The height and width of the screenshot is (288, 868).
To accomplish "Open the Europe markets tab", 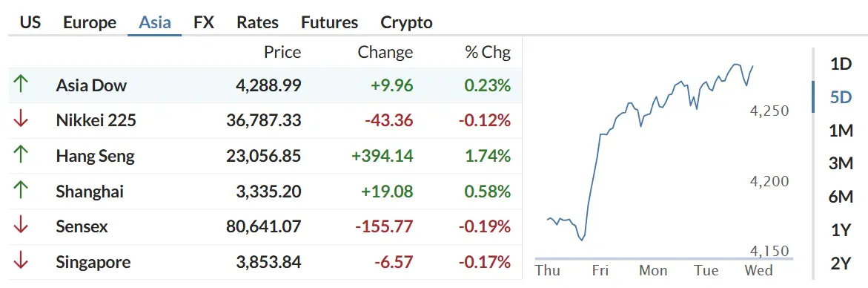I will tap(90, 23).
